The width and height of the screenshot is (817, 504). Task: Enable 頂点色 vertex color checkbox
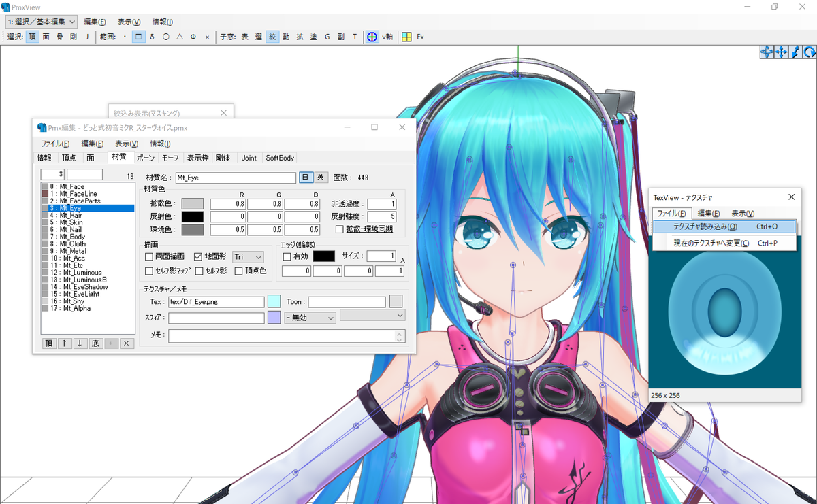[x=251, y=271]
